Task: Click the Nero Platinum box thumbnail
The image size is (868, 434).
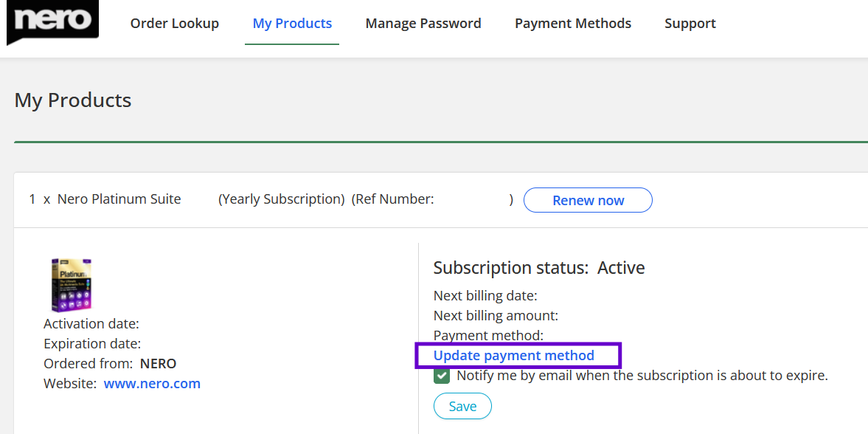Action: tap(71, 284)
